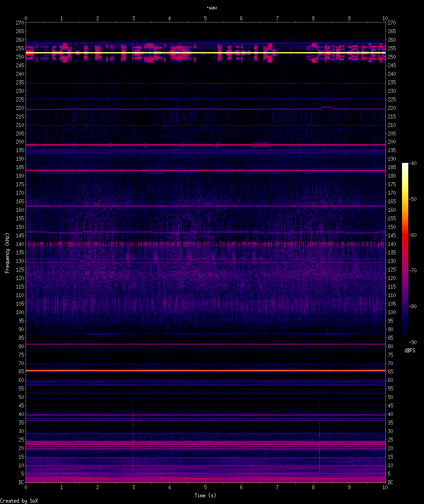Viewport: 424px width, 504px height.
Task: Click the "Frequency (kHz)" axis label
Action: click(7, 253)
